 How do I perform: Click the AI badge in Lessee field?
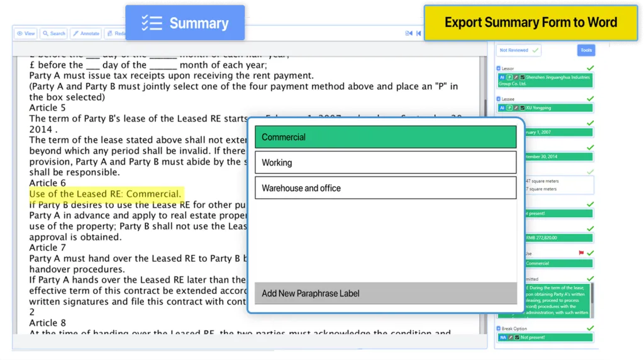click(x=502, y=108)
